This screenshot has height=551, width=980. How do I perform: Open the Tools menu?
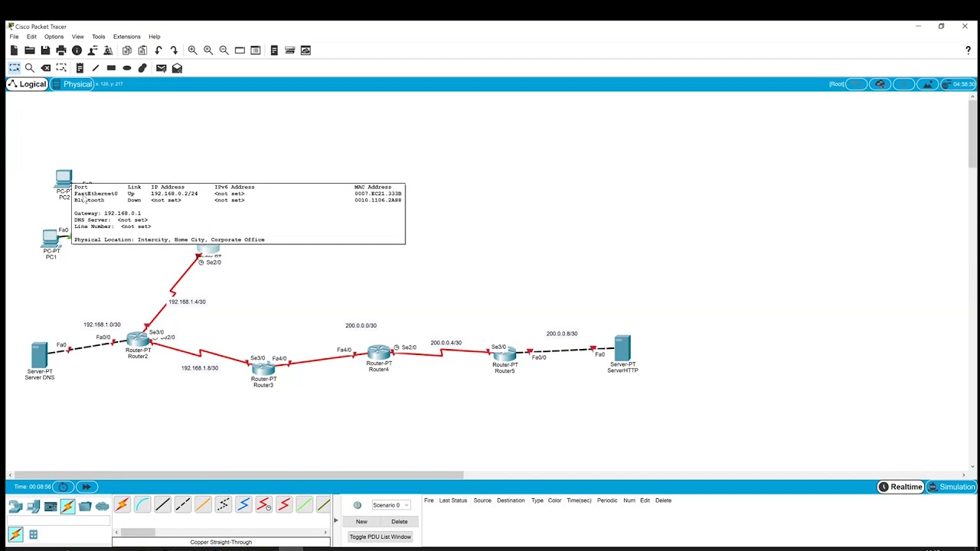(99, 37)
